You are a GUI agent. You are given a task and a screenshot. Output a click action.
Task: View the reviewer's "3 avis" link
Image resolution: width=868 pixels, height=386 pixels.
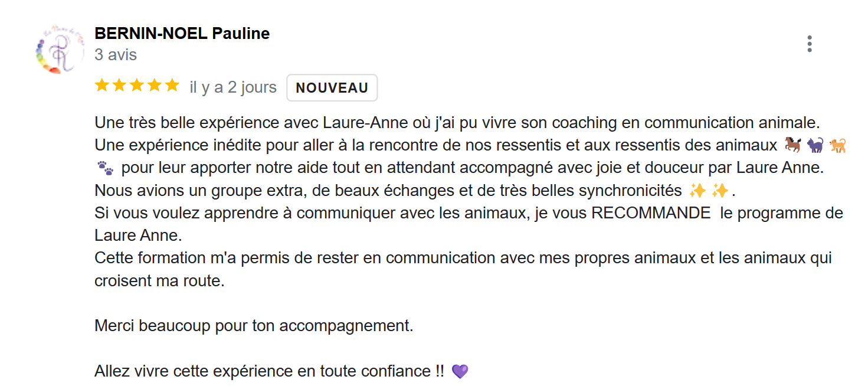[116, 55]
